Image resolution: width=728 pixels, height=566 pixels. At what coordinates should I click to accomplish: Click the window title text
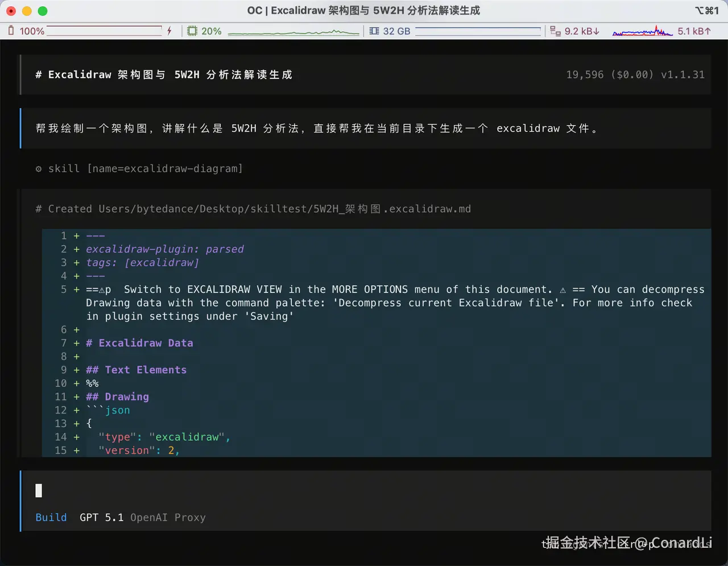coord(363,10)
